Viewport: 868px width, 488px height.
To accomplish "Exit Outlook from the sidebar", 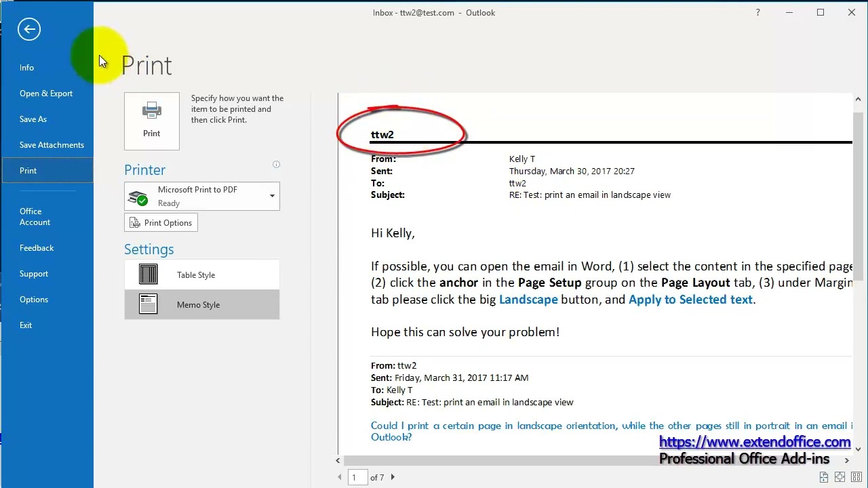I will 26,325.
